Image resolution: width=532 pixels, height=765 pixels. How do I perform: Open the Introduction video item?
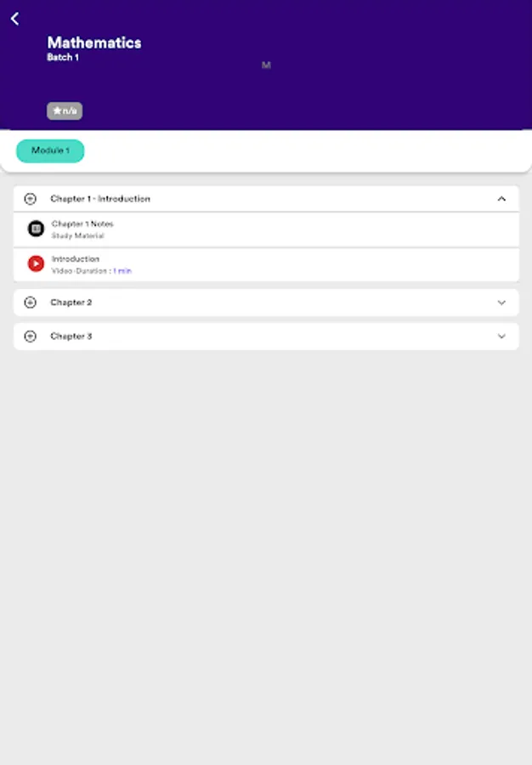click(x=266, y=264)
